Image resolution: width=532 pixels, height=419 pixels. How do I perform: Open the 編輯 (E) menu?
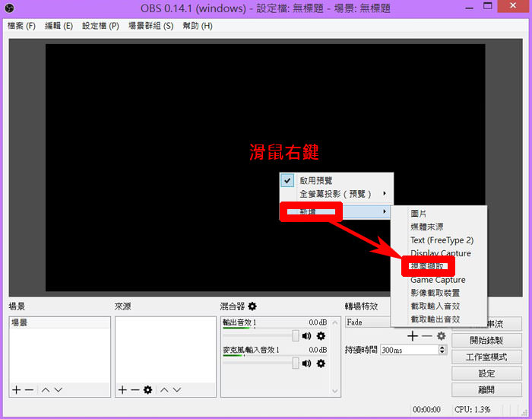(x=59, y=26)
